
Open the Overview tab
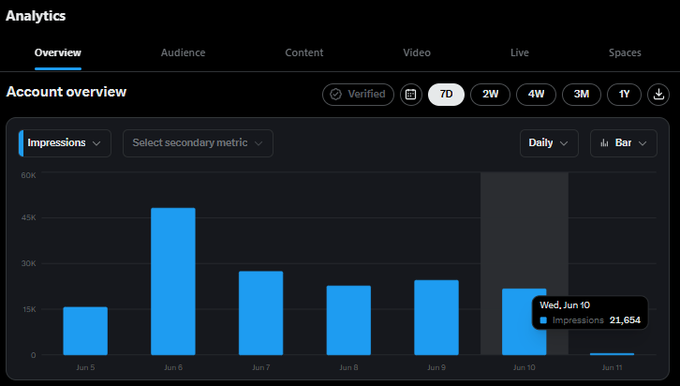click(x=58, y=53)
